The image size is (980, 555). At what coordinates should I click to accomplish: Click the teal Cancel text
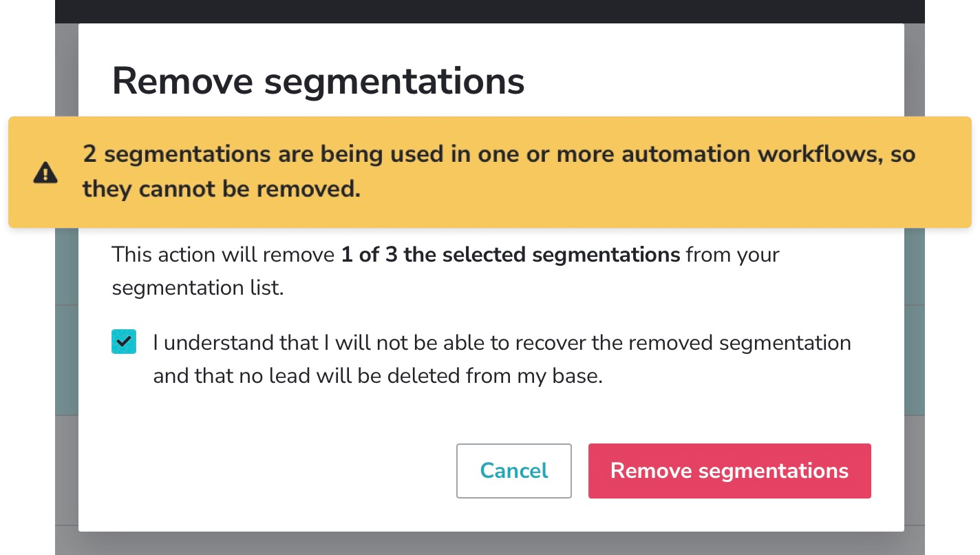(513, 470)
